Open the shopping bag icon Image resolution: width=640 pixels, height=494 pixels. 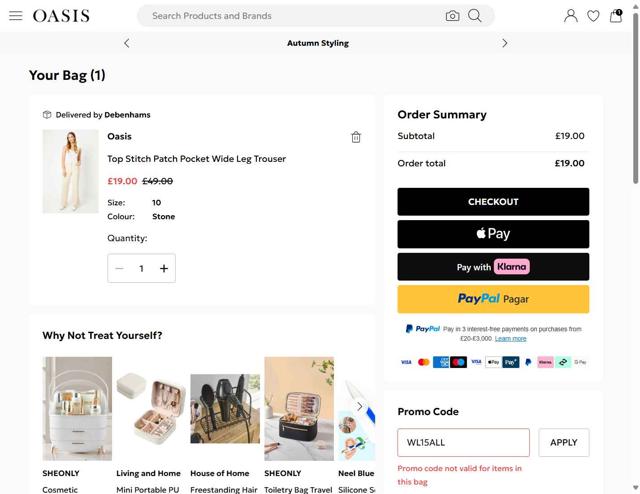(x=616, y=16)
